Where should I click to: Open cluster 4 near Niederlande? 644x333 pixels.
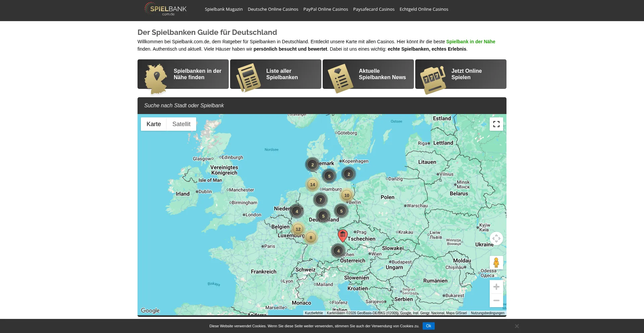click(x=297, y=211)
